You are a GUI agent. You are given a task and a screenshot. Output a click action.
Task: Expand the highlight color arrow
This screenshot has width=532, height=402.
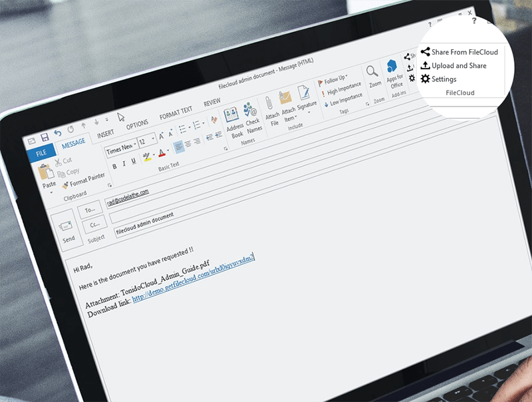coord(154,155)
